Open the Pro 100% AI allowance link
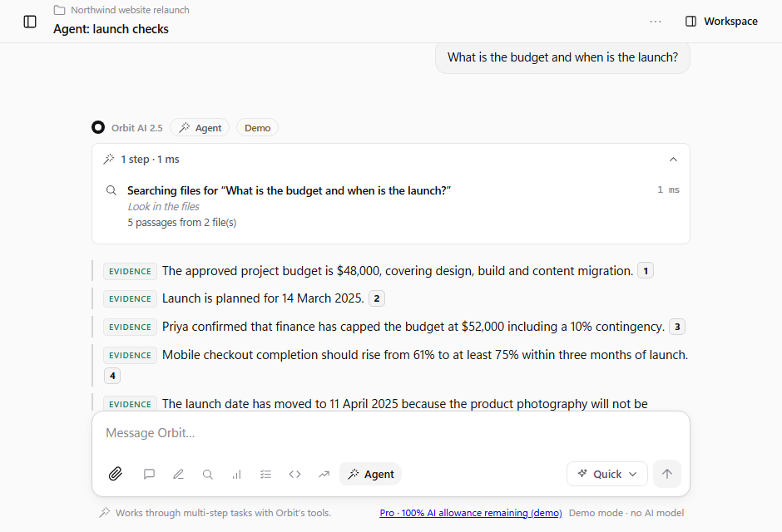782x532 pixels. click(x=471, y=513)
